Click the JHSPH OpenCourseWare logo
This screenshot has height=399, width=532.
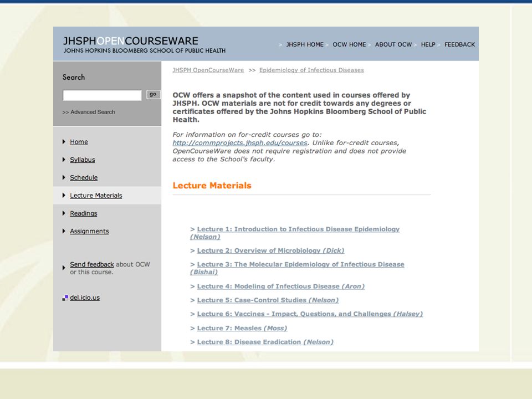pyautogui.click(x=144, y=44)
